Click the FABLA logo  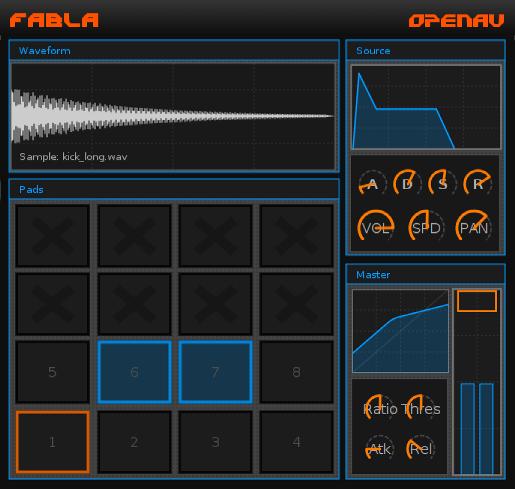click(54, 20)
